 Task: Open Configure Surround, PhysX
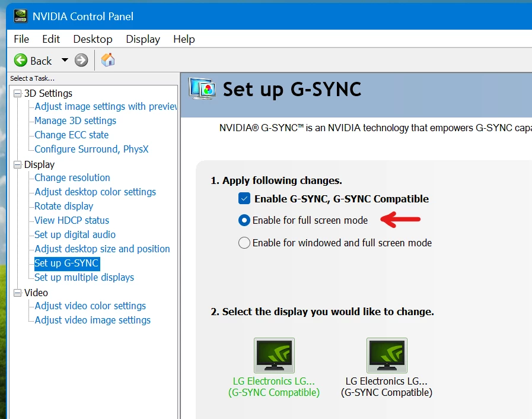(x=91, y=149)
